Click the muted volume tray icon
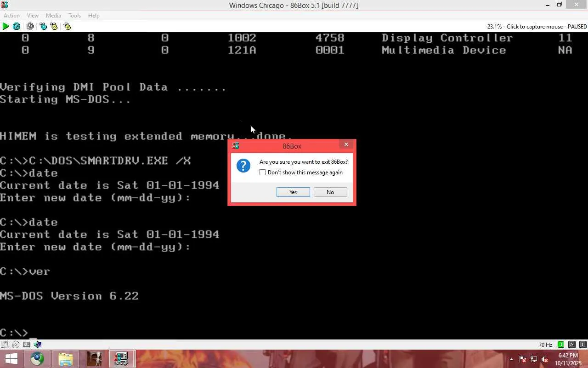Viewport: 588px width, 368px height. click(x=544, y=359)
